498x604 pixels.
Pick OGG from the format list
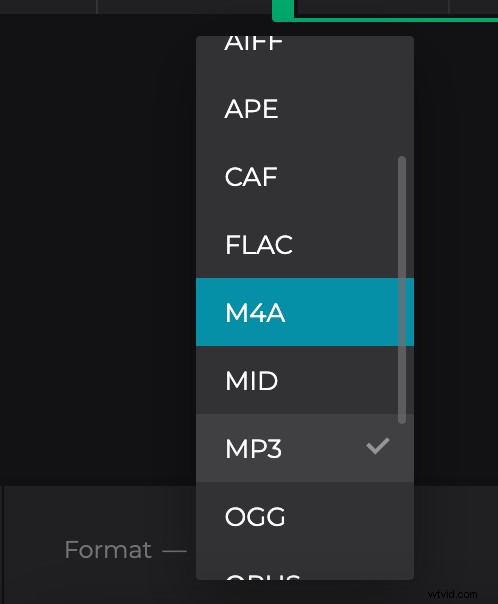305,516
